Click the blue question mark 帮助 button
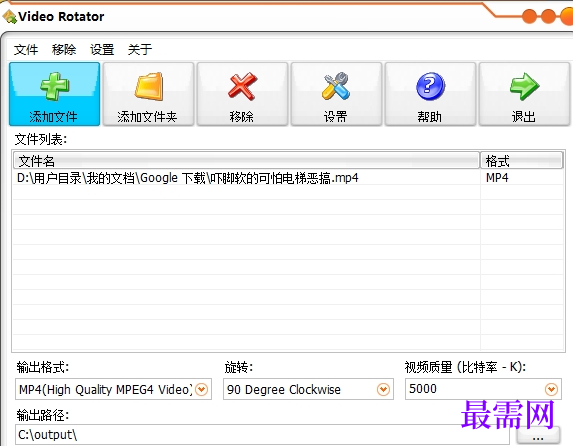Screen dimensions: 573x446 (430, 94)
